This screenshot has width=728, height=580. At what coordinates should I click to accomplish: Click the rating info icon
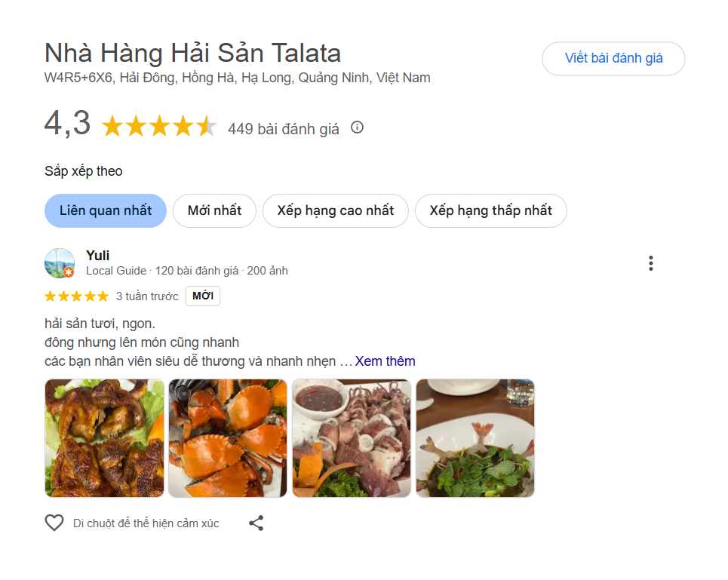(357, 127)
